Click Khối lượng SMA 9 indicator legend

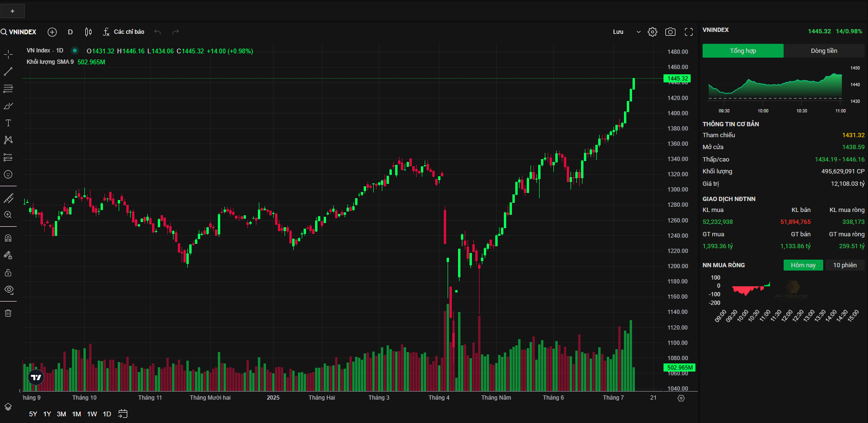click(x=50, y=62)
